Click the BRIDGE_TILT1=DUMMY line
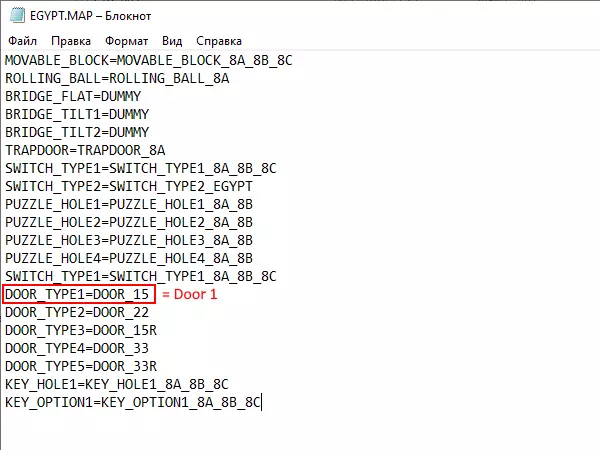The width and height of the screenshot is (600, 450). pyautogui.click(x=77, y=114)
